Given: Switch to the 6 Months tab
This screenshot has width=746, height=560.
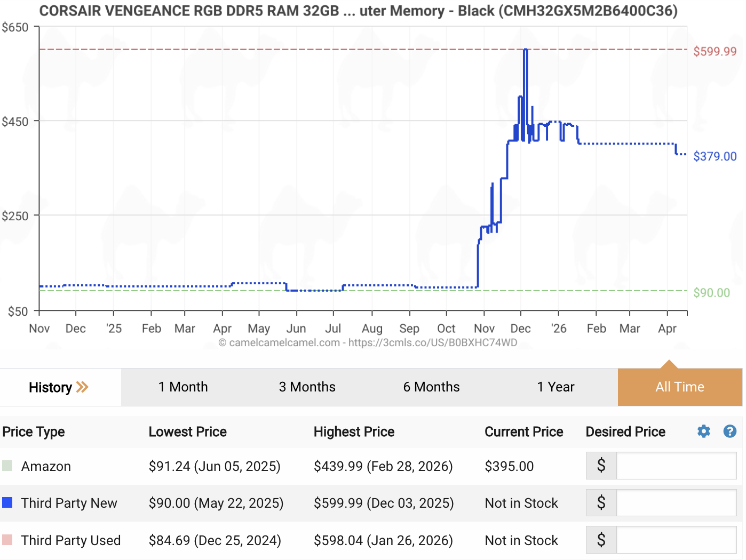Looking at the screenshot, I should click(431, 387).
